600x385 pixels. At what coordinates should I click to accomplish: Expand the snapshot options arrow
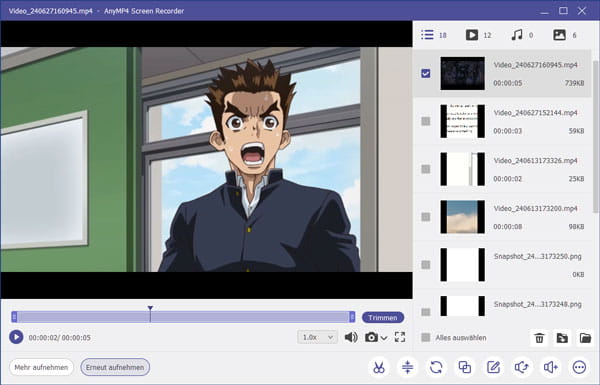(x=384, y=338)
